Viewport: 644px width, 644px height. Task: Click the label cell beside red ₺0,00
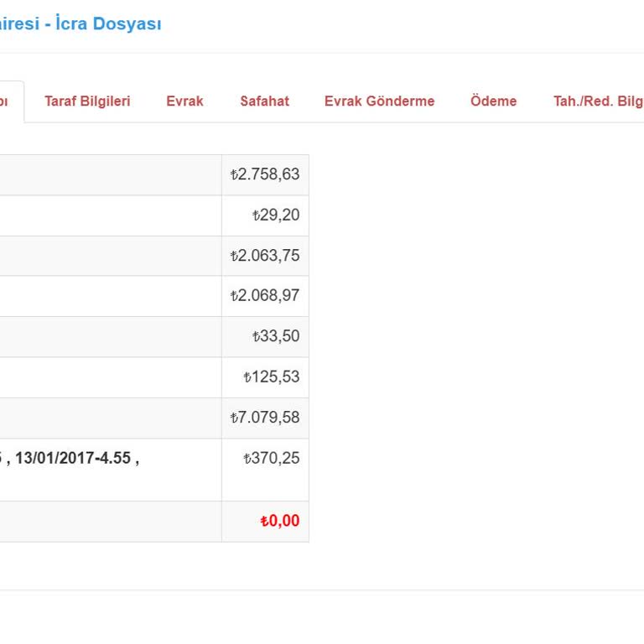[x=109, y=521]
